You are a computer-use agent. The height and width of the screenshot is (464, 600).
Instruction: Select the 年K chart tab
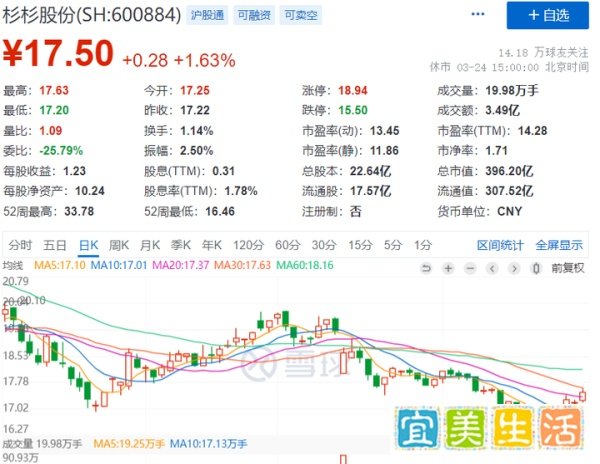(212, 245)
